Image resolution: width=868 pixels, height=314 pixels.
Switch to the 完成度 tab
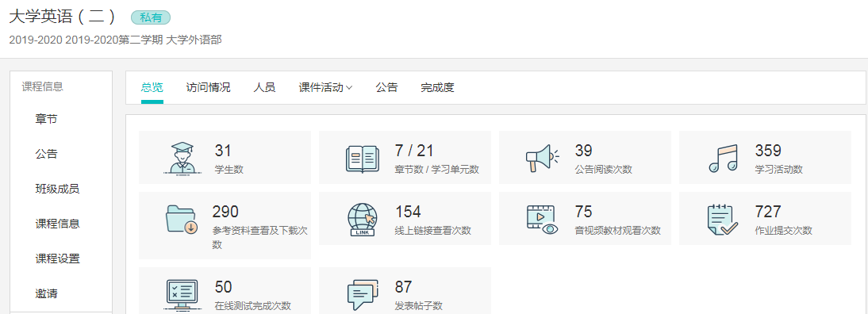(437, 87)
